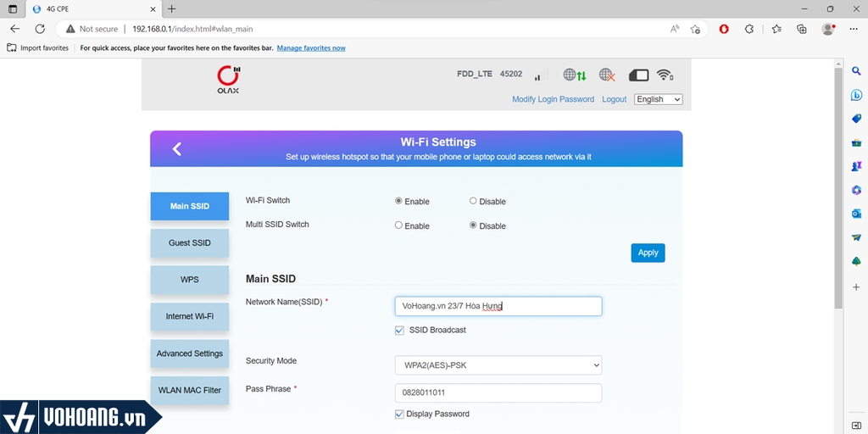Select Disable for Wi-Fi Switch
This screenshot has height=434, width=868.
coord(473,201)
